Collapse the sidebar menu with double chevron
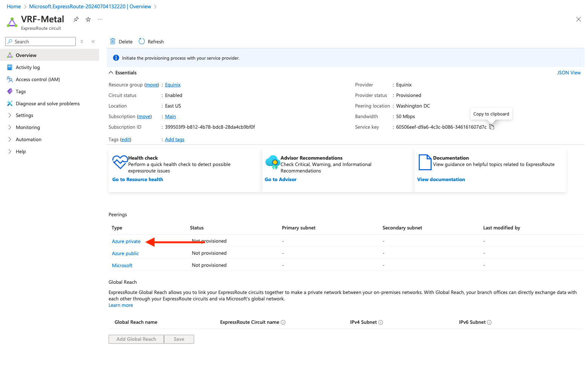The height and width of the screenshot is (374, 588). point(93,42)
